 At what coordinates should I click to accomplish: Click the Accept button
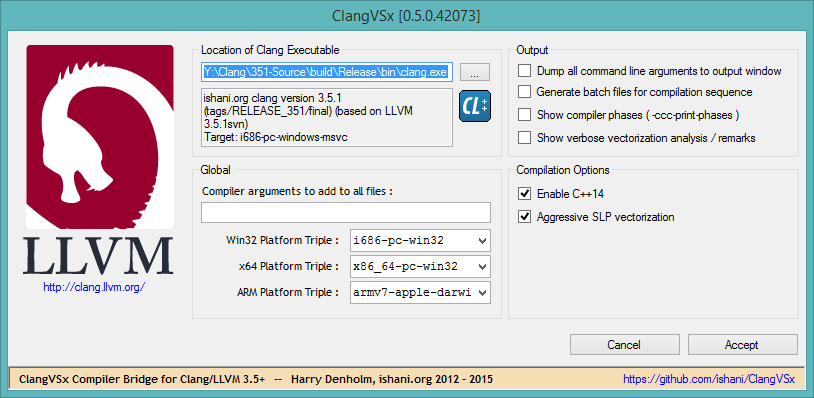742,345
